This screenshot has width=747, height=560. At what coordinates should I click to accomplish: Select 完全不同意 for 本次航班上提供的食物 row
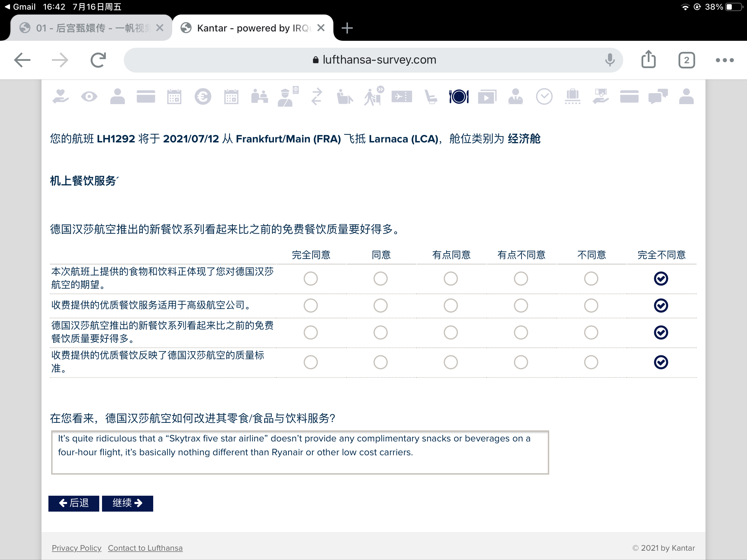[661, 279]
